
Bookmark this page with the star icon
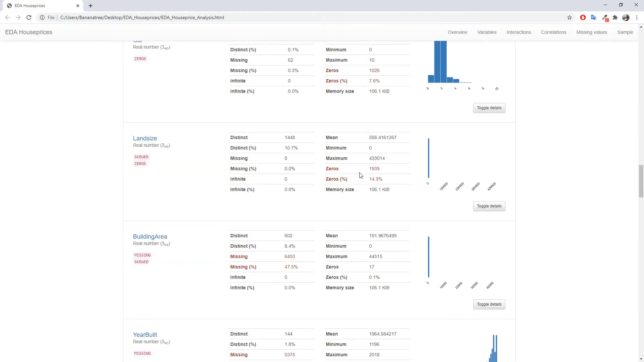tap(569, 17)
